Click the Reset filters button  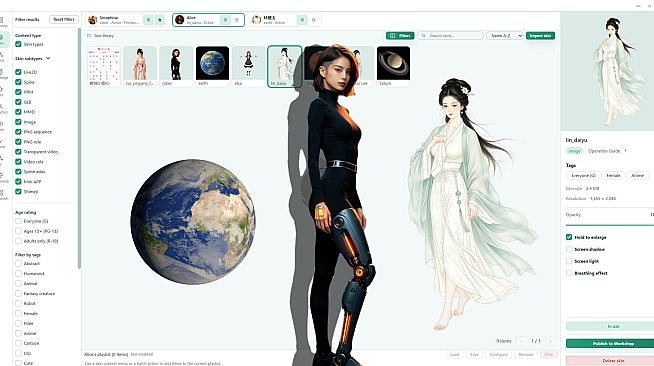click(64, 19)
